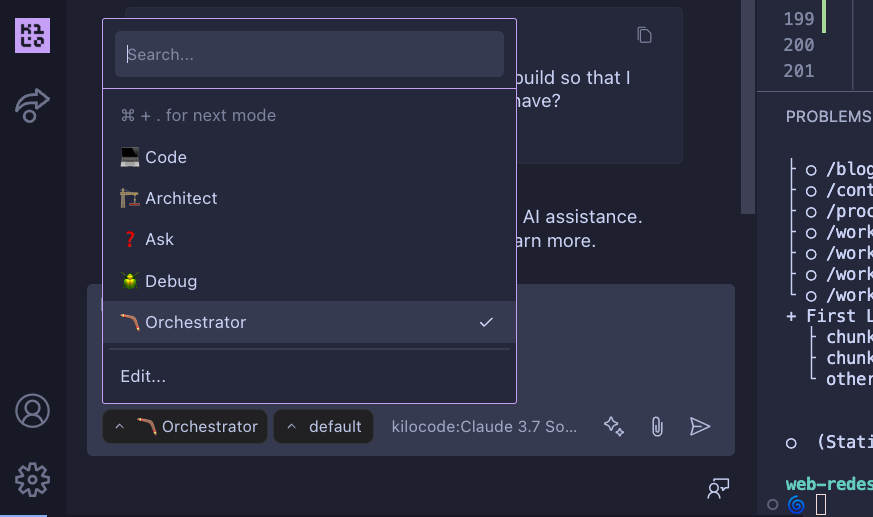Open the Accounts profile icon

tap(32, 411)
